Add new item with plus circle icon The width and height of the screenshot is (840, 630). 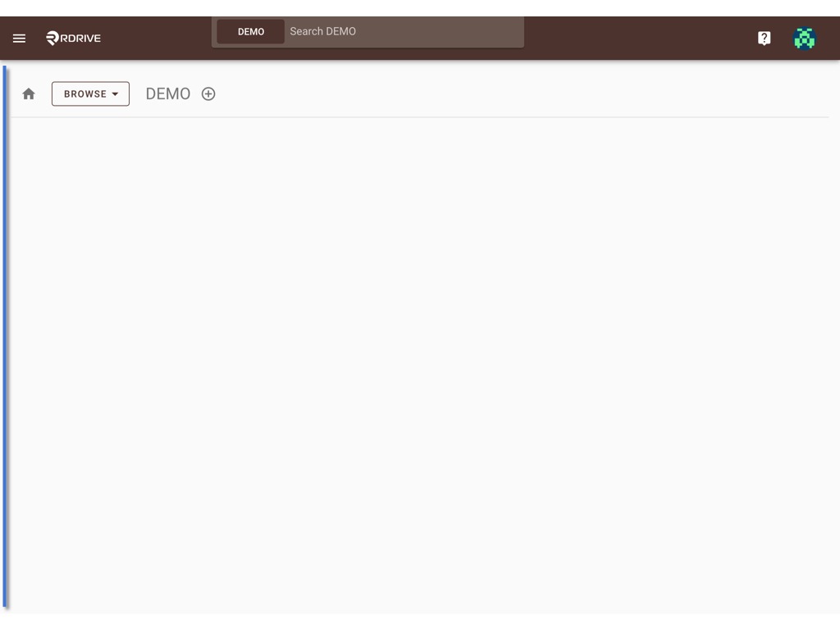[208, 94]
